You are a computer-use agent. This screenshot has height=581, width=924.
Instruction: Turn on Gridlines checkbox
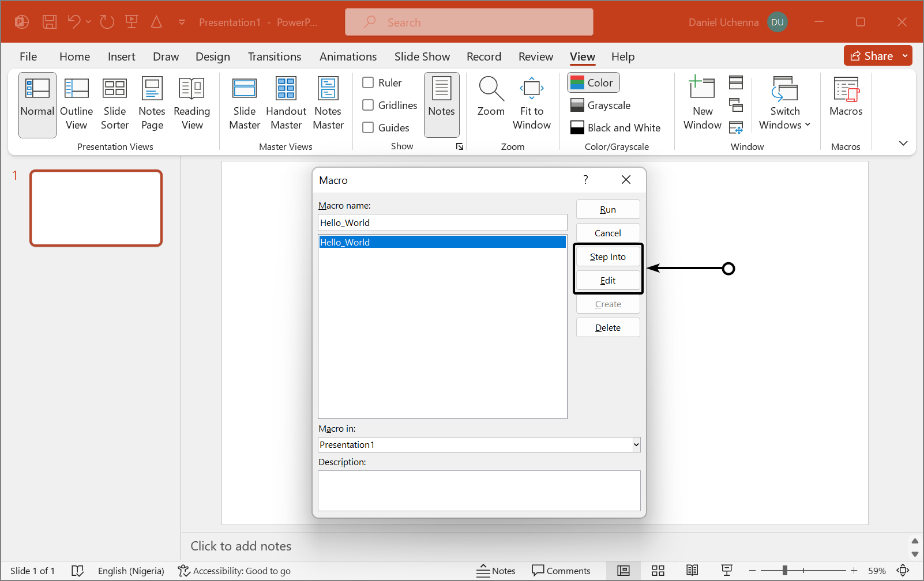click(368, 105)
